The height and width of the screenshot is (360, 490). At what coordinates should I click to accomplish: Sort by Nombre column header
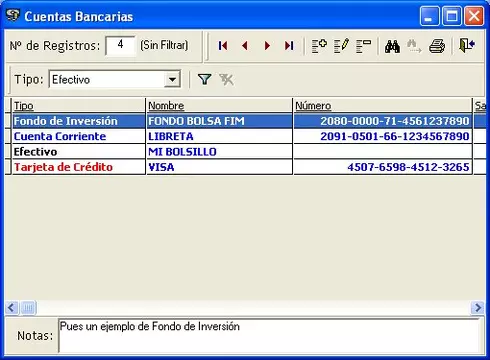click(219, 106)
